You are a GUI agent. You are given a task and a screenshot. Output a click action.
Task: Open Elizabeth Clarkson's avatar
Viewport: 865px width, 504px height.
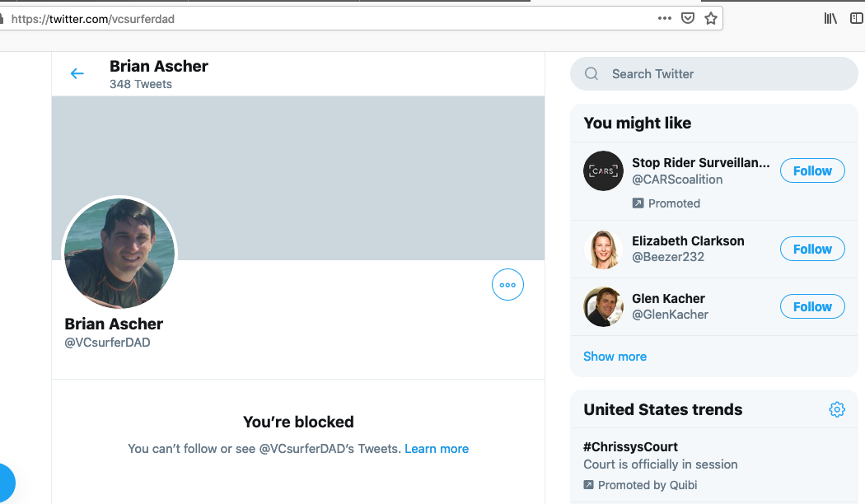point(603,250)
